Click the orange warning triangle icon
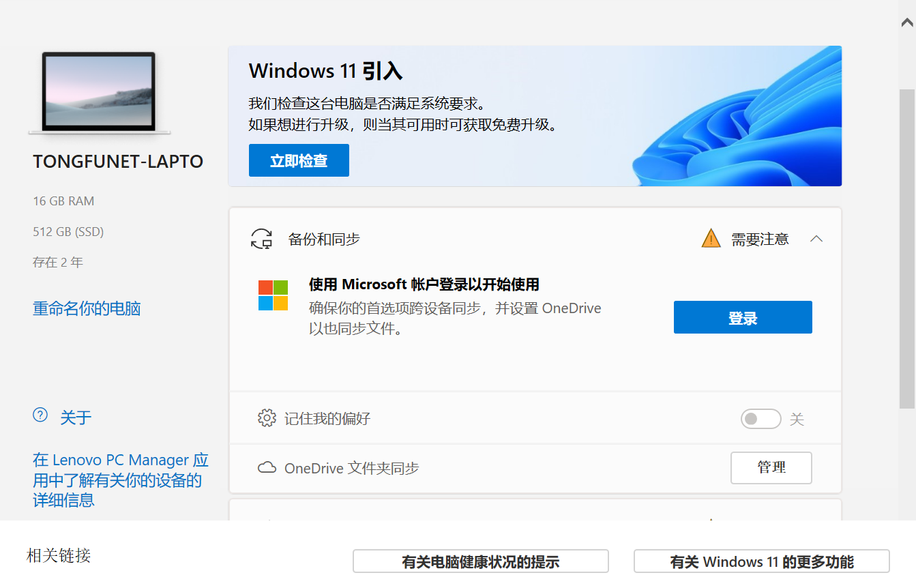The width and height of the screenshot is (916, 588). tap(711, 239)
